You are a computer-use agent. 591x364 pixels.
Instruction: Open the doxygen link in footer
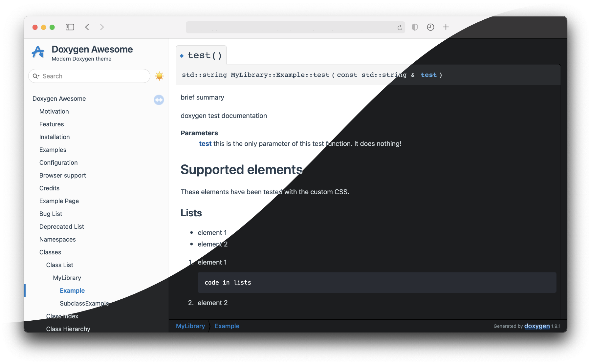point(537,326)
